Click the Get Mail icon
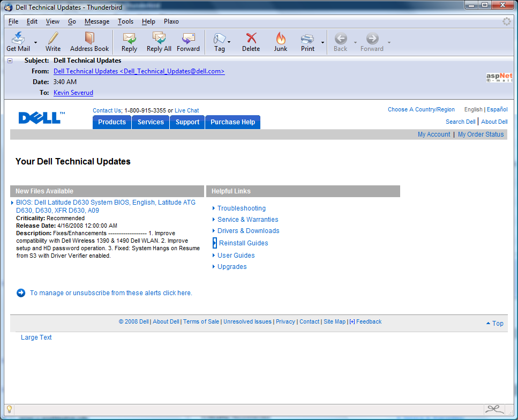 pos(18,39)
